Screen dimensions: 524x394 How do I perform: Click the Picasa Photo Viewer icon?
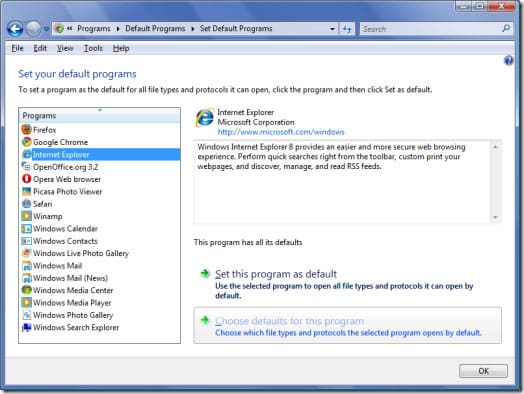pos(26,191)
